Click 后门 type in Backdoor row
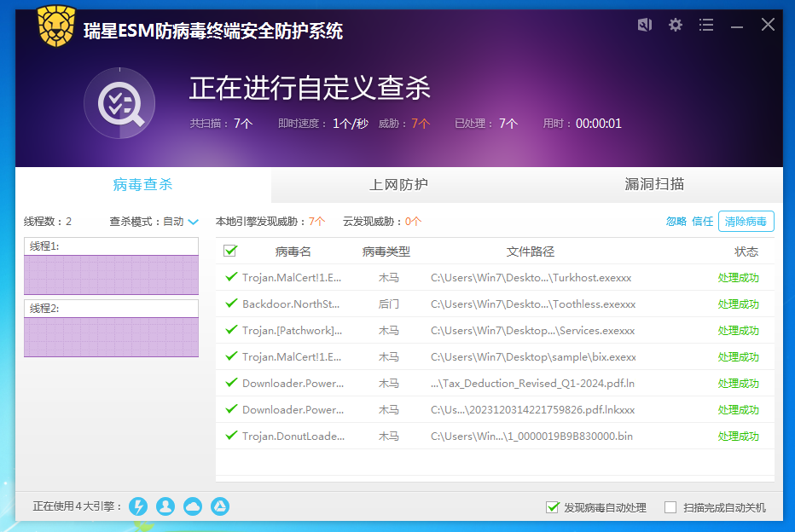Image resolution: width=795 pixels, height=532 pixels. (388, 304)
